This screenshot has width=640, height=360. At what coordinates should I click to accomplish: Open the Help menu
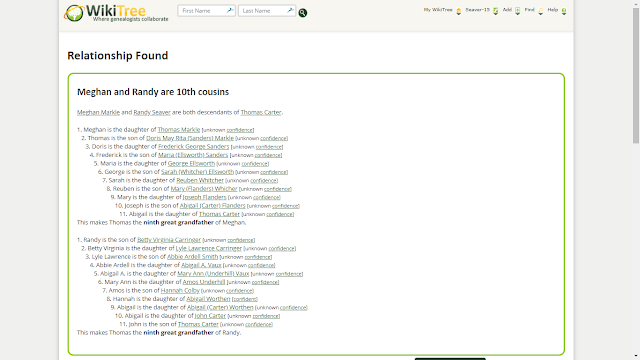point(553,10)
